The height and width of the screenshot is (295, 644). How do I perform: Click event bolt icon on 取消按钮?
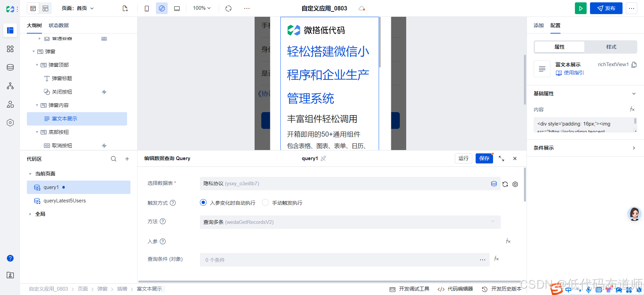point(104,146)
